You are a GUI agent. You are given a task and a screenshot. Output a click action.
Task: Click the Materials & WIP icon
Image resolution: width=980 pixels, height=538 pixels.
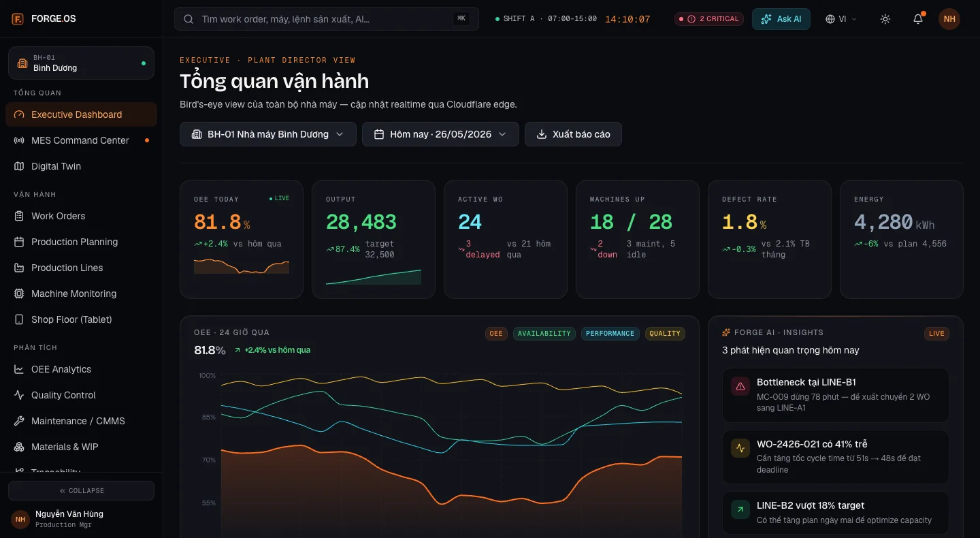pyautogui.click(x=19, y=447)
